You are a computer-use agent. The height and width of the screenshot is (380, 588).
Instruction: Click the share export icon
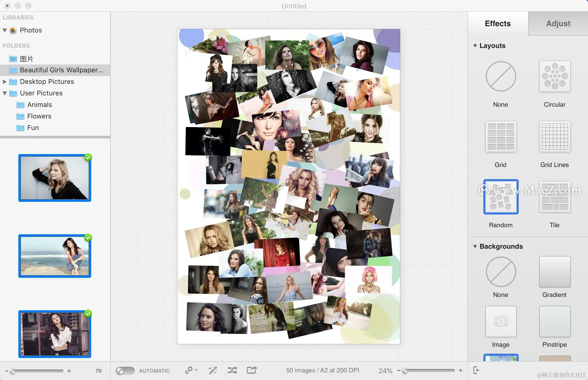[x=252, y=370]
